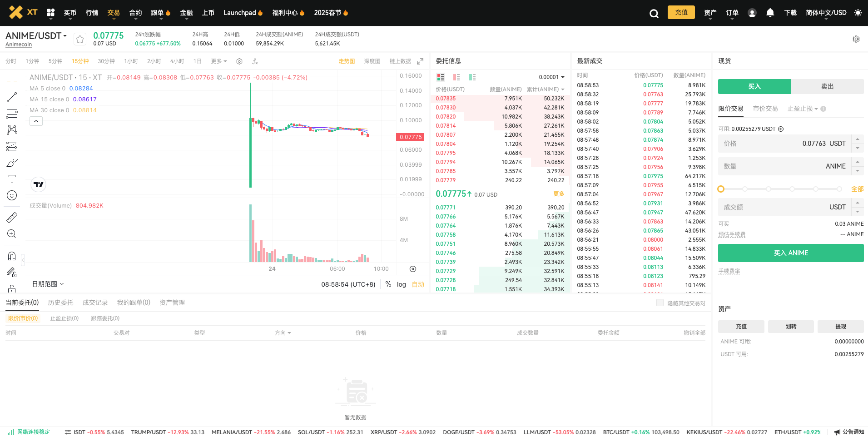This screenshot has width=868, height=437.
Task: Add ANIME/USDT to favorites star
Action: coord(80,40)
